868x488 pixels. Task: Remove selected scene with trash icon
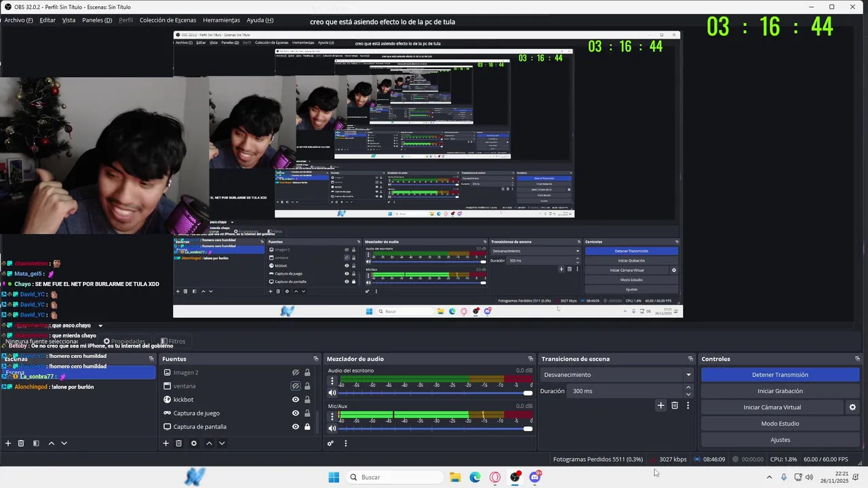coord(21,443)
